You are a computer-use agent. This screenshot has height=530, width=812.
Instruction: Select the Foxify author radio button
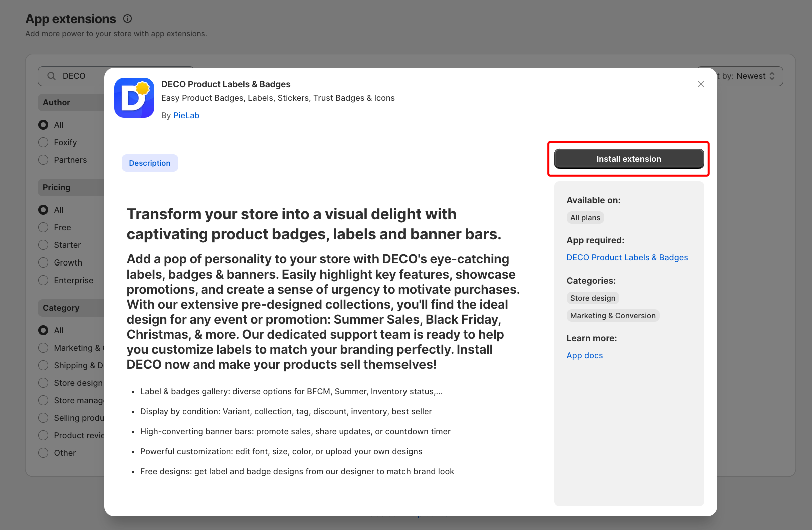[44, 142]
